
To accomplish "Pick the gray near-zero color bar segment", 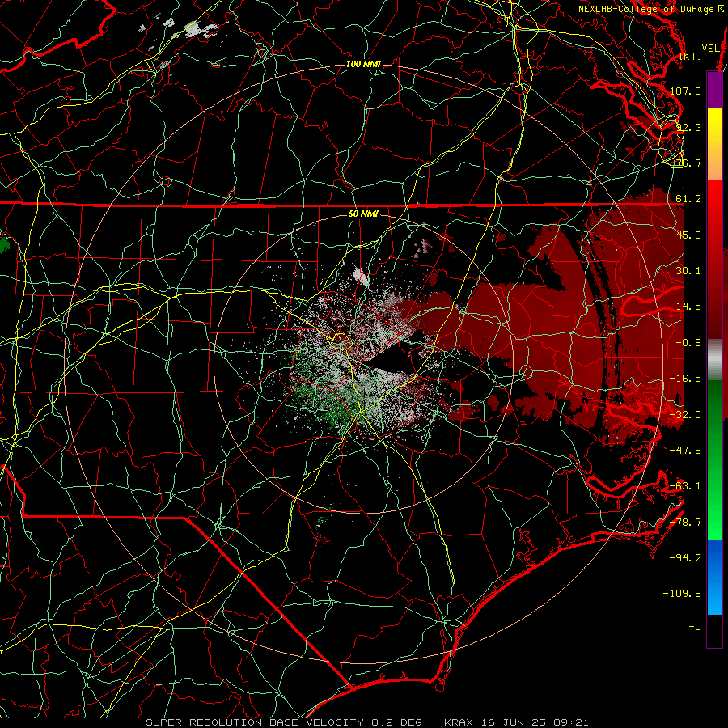I will click(x=714, y=359).
